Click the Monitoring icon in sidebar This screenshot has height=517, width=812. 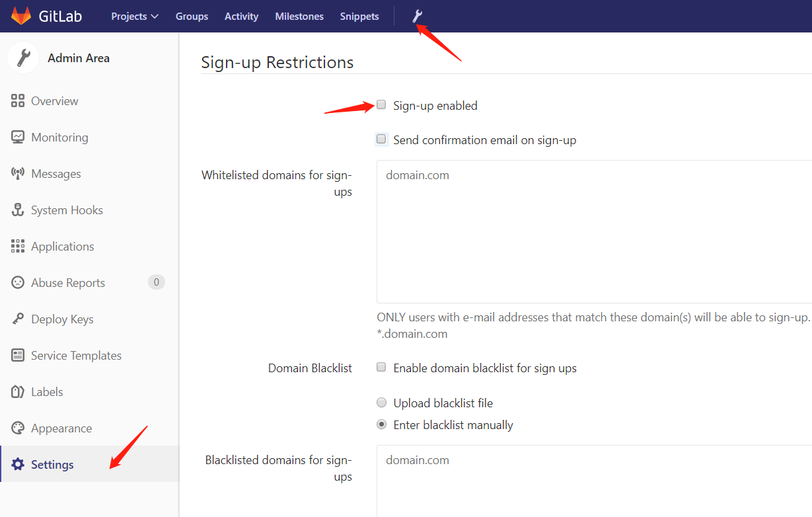[x=18, y=138]
